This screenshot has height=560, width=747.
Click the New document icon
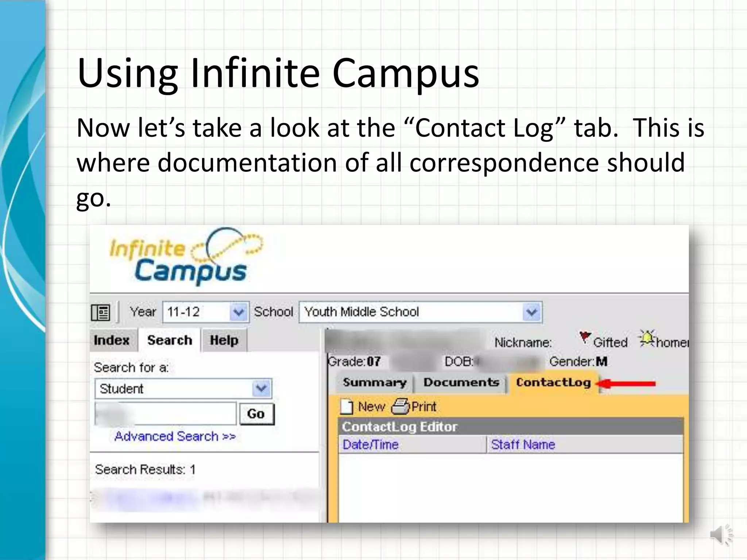(347, 407)
